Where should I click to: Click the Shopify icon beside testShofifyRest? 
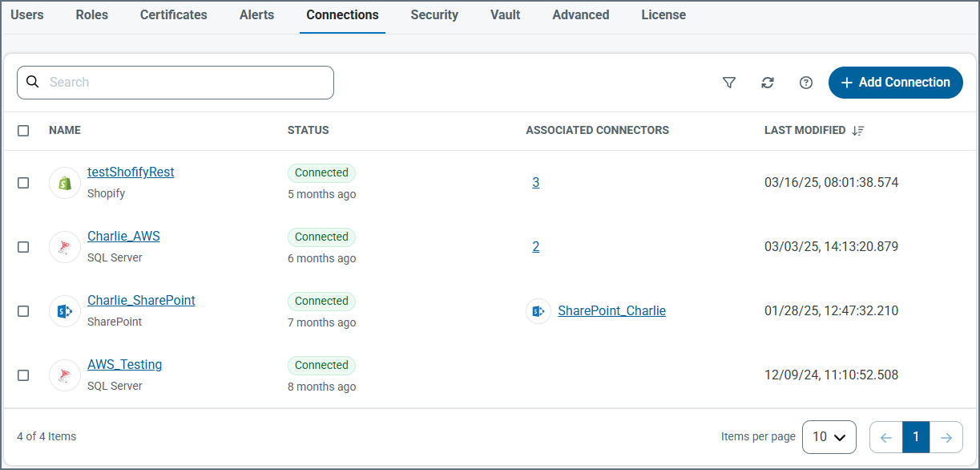(65, 183)
